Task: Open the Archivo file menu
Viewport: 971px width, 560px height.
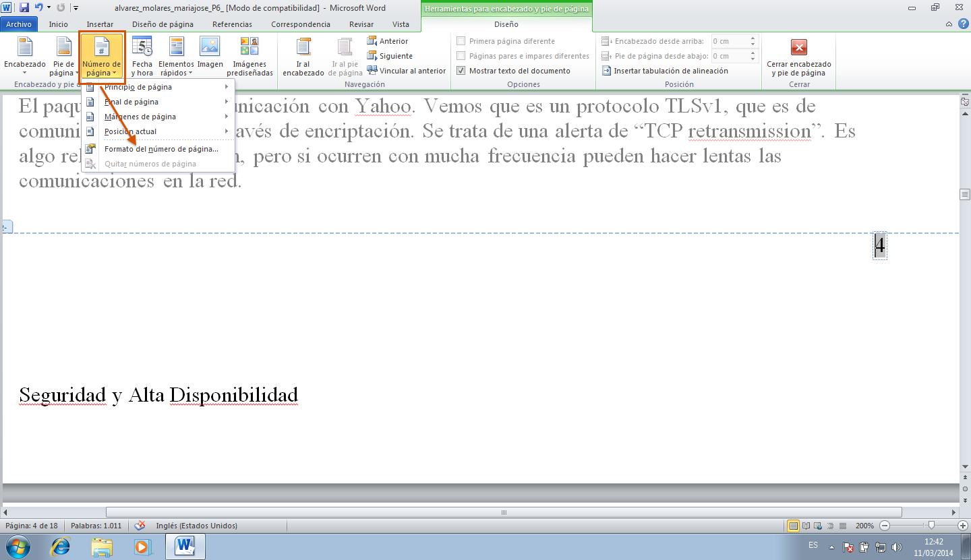Action: [x=19, y=24]
